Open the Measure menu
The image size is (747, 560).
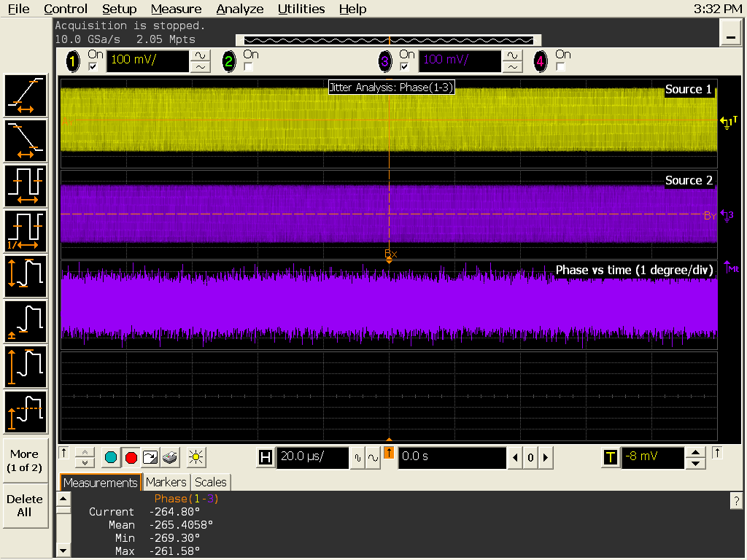click(177, 9)
